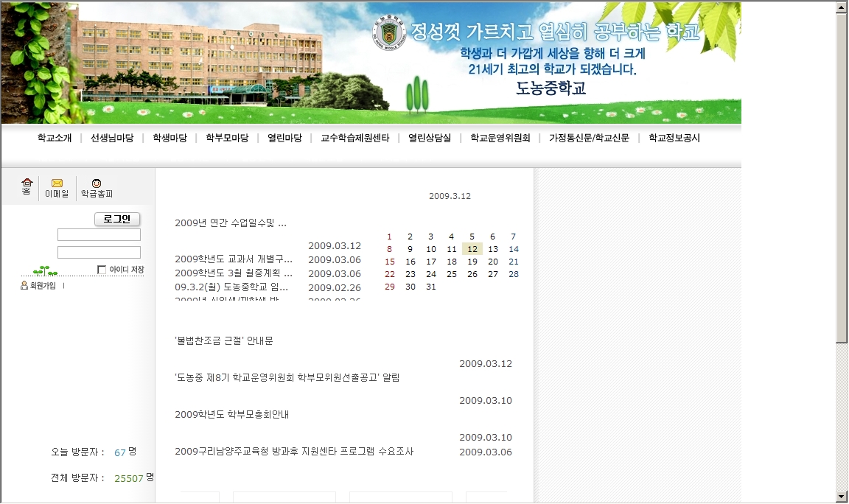Click the vertical scrollbar up arrow
The image size is (849, 504).
[842, 7]
